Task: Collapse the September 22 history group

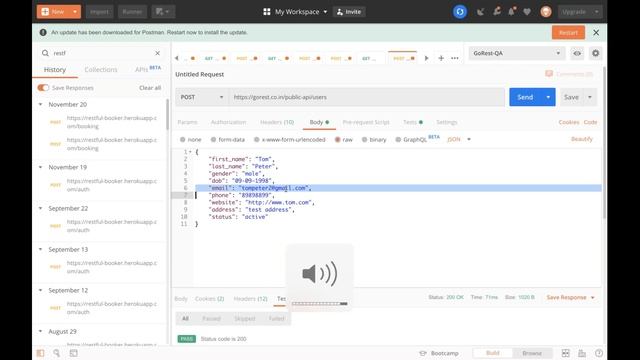Action: (x=40, y=208)
